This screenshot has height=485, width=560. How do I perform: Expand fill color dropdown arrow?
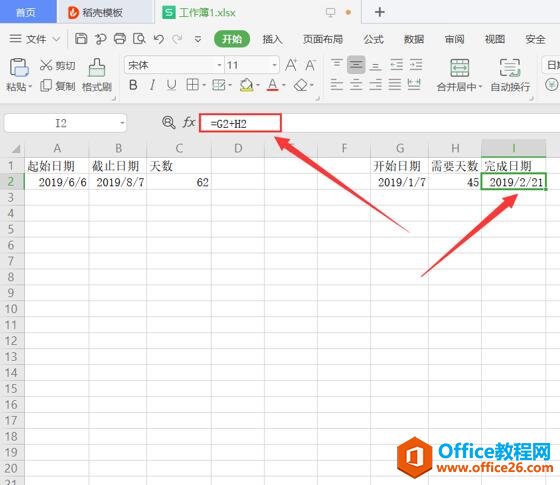(x=258, y=85)
